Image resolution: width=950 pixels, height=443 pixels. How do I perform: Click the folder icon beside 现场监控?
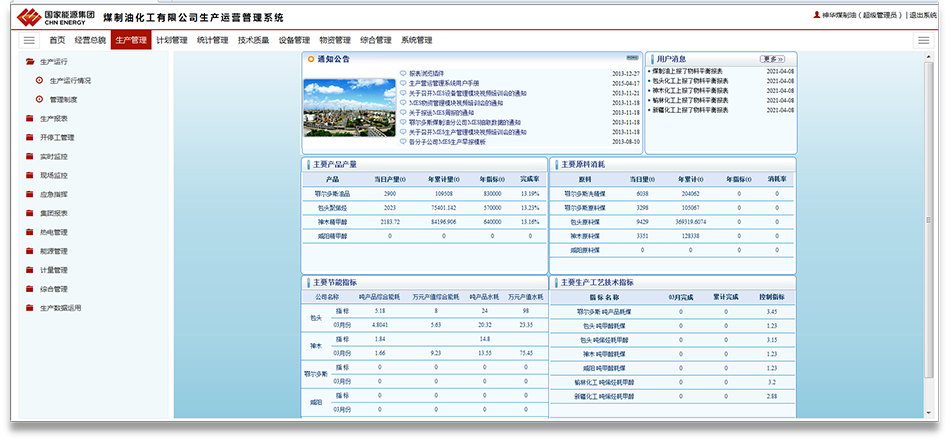coord(30,175)
